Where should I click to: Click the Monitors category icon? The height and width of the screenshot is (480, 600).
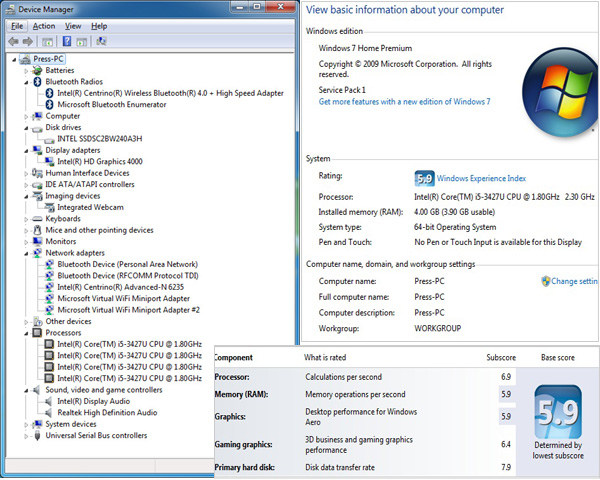tap(37, 242)
